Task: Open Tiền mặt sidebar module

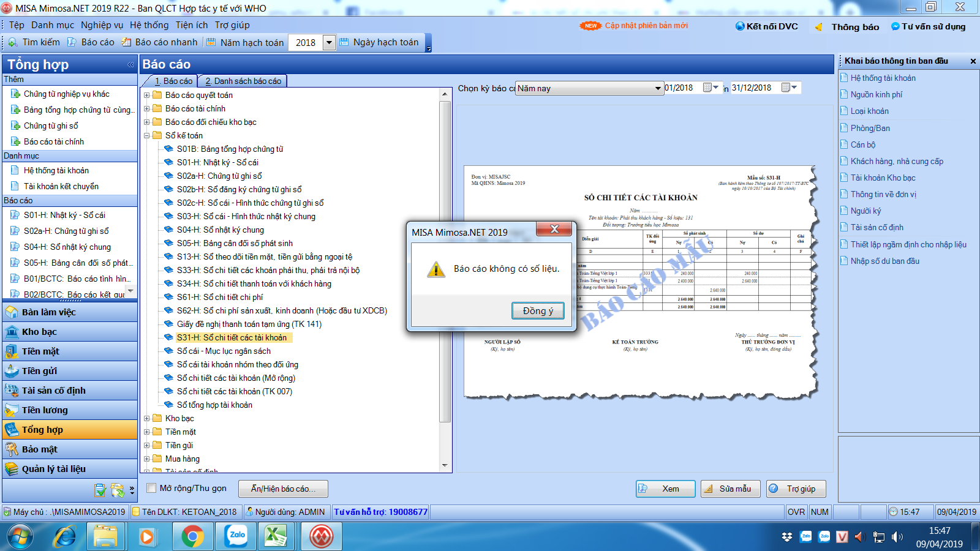Action: [70, 351]
